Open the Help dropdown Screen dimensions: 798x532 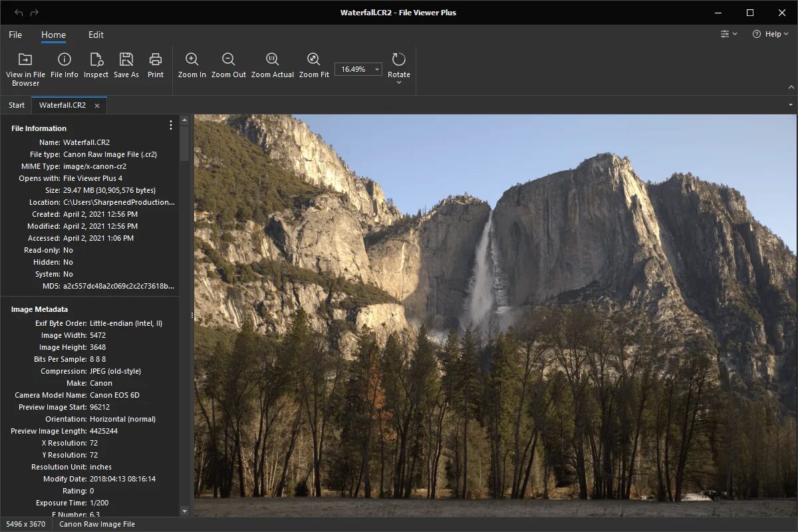pyautogui.click(x=770, y=34)
